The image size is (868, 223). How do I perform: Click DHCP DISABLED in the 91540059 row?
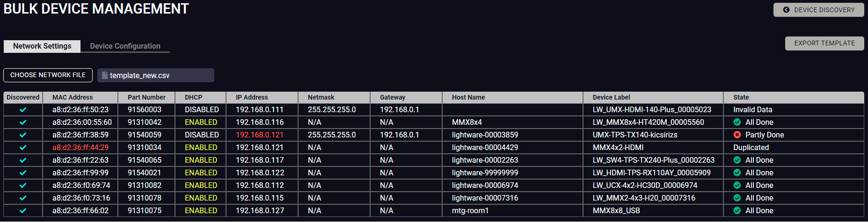[x=202, y=135]
